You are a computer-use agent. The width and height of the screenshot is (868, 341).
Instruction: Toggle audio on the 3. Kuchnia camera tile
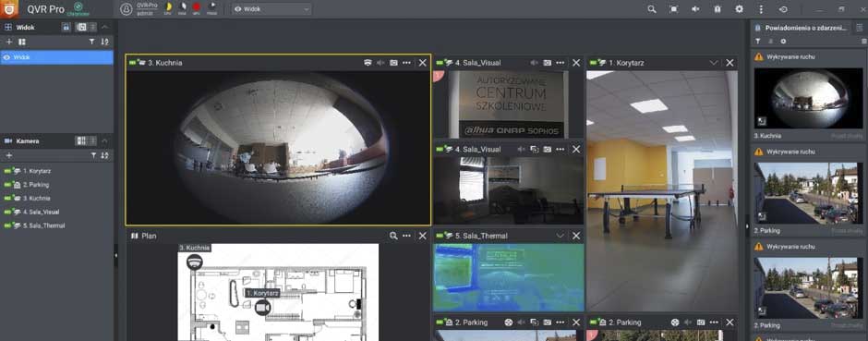380,63
